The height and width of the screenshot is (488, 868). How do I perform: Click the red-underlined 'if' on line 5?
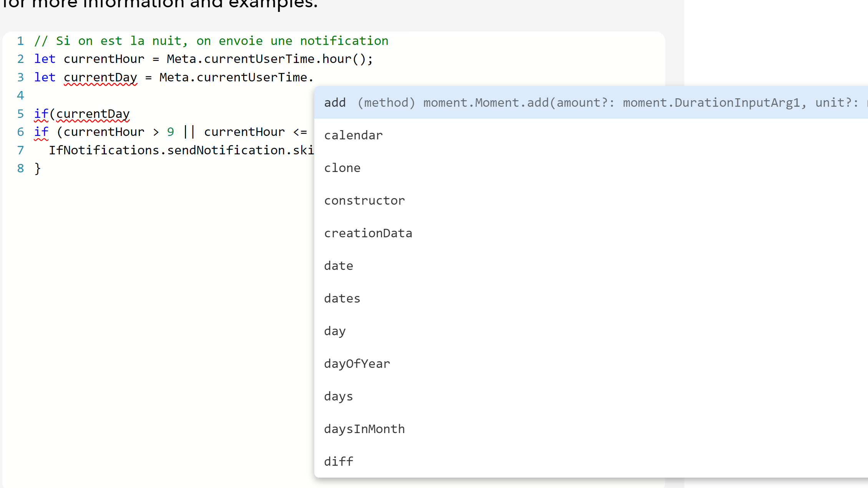coord(41,114)
